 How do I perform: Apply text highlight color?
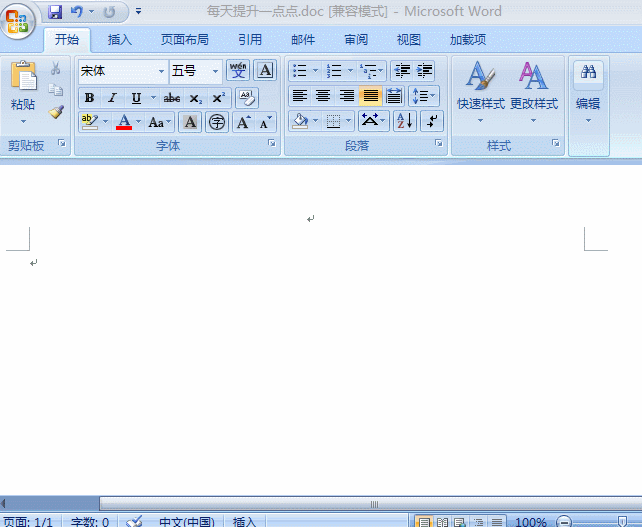tap(90, 122)
